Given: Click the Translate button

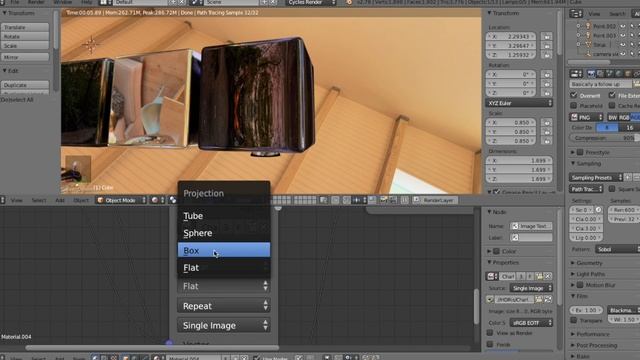Looking at the screenshot, I should click(x=25, y=27).
